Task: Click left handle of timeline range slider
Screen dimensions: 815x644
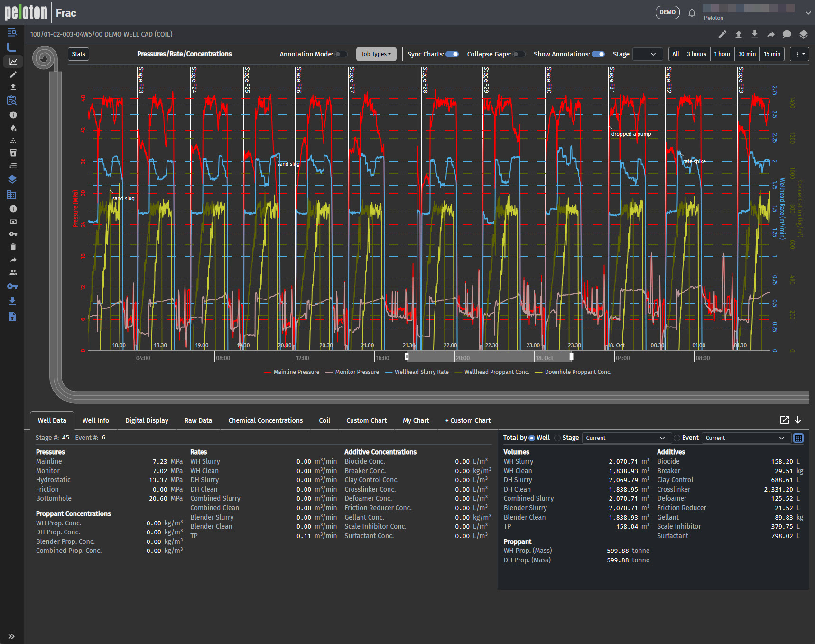Action: point(407,356)
